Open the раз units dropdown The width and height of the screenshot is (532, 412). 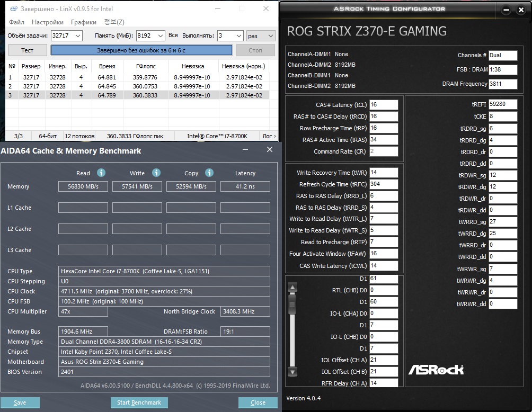(270, 35)
